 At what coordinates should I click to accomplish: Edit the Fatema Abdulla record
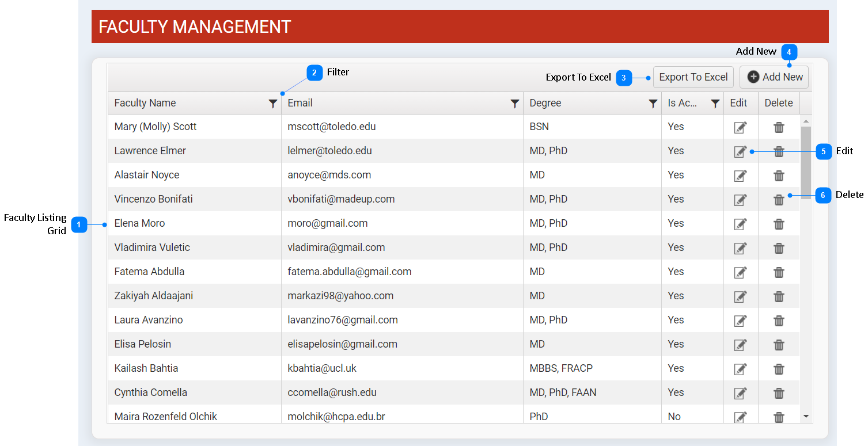740,272
